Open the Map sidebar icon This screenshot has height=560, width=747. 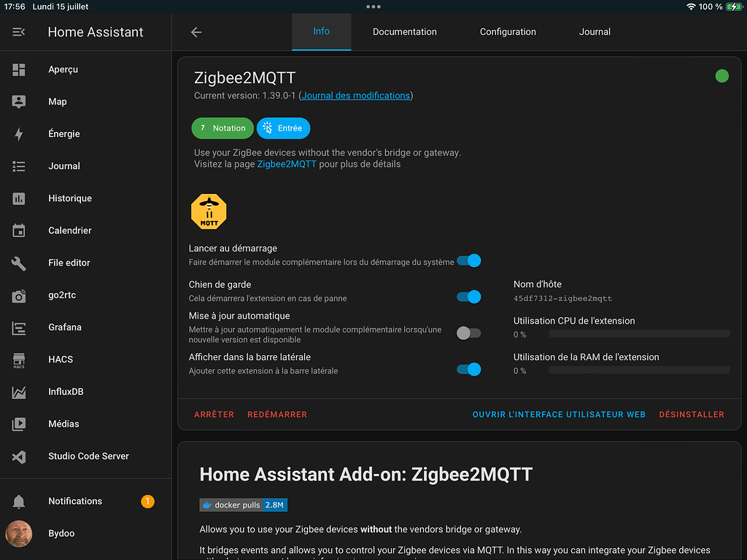[x=18, y=101]
